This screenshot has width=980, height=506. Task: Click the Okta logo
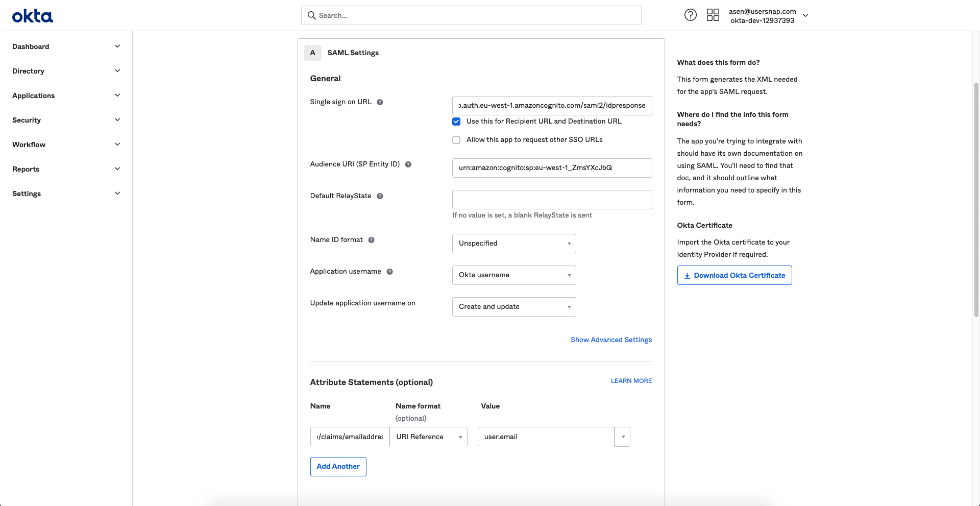[x=33, y=16]
